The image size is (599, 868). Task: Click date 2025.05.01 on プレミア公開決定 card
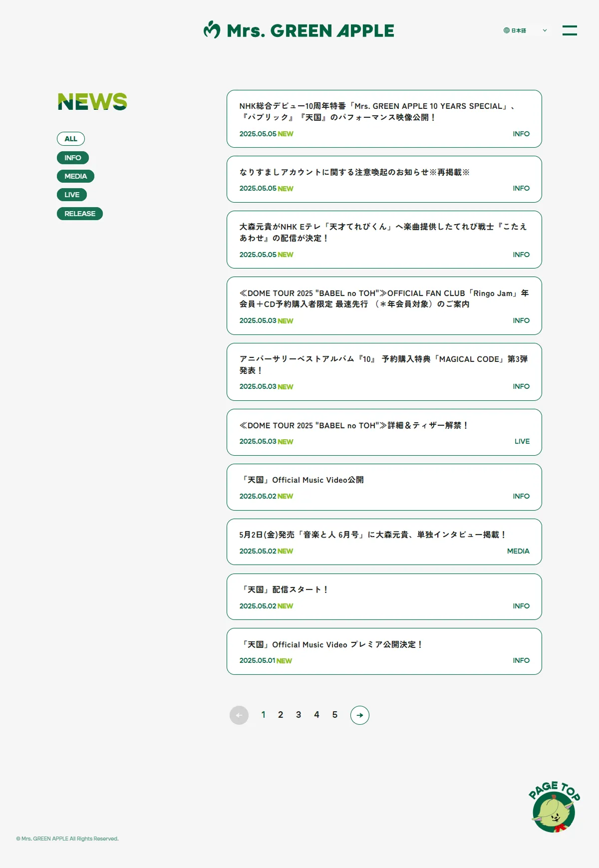click(x=257, y=660)
